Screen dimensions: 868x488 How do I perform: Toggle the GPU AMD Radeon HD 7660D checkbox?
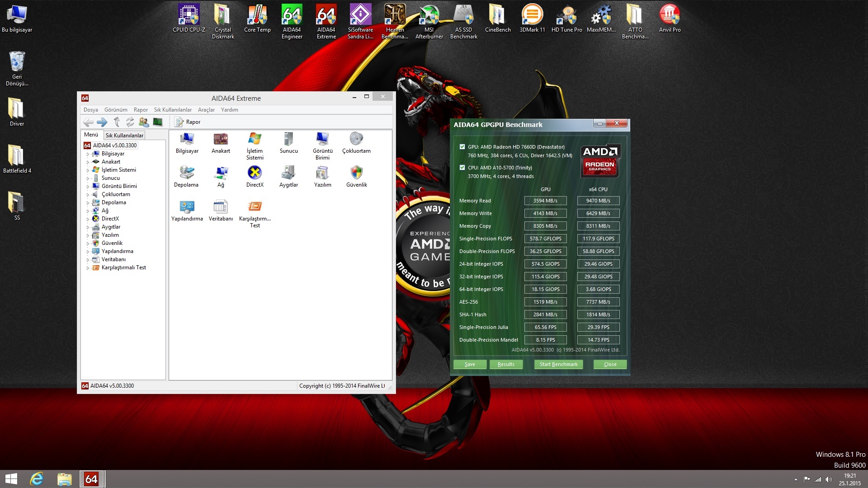click(x=462, y=146)
